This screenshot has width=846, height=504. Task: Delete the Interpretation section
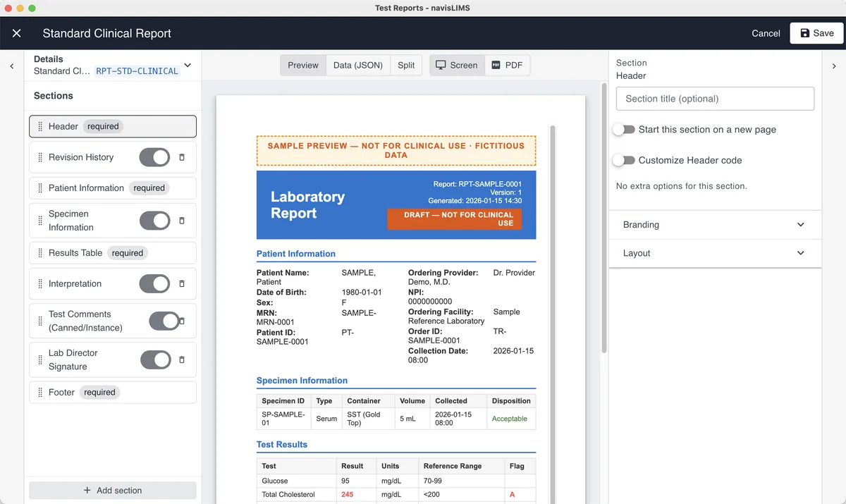[x=182, y=283]
